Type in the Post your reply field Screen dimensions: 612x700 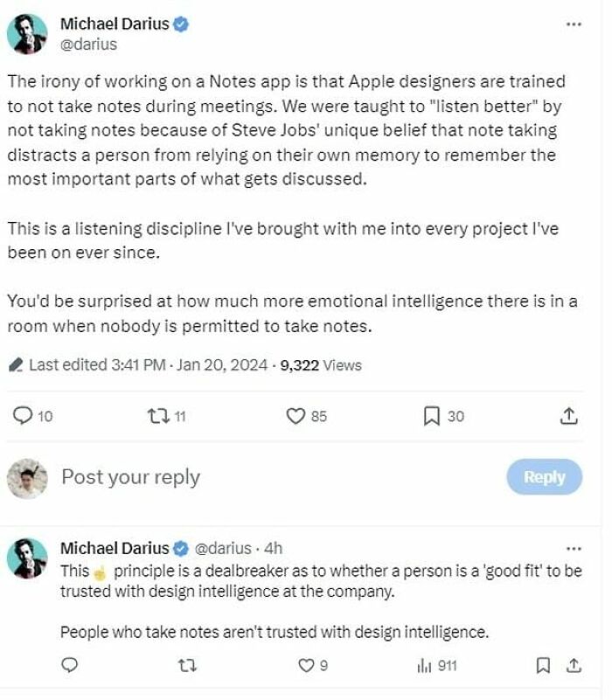(x=262, y=477)
